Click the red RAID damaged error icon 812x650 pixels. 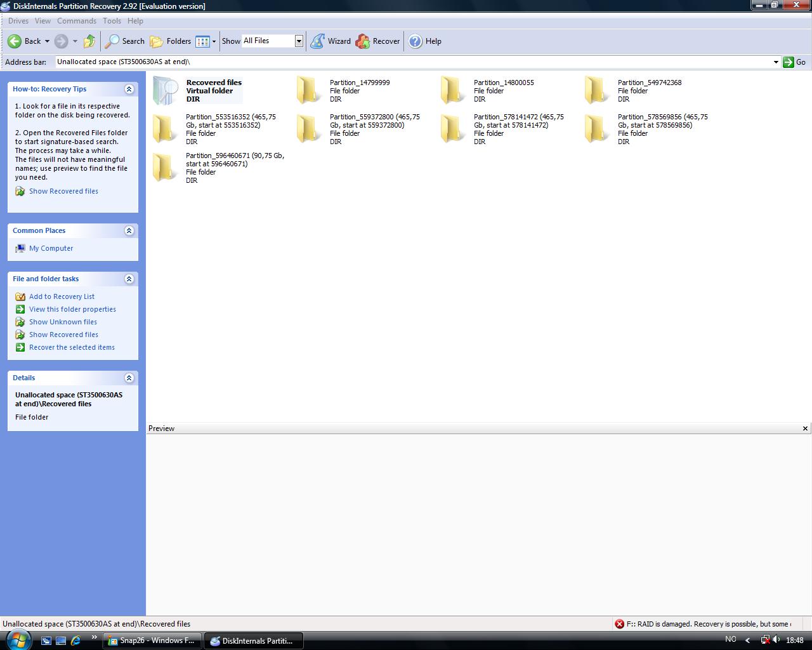(x=620, y=624)
